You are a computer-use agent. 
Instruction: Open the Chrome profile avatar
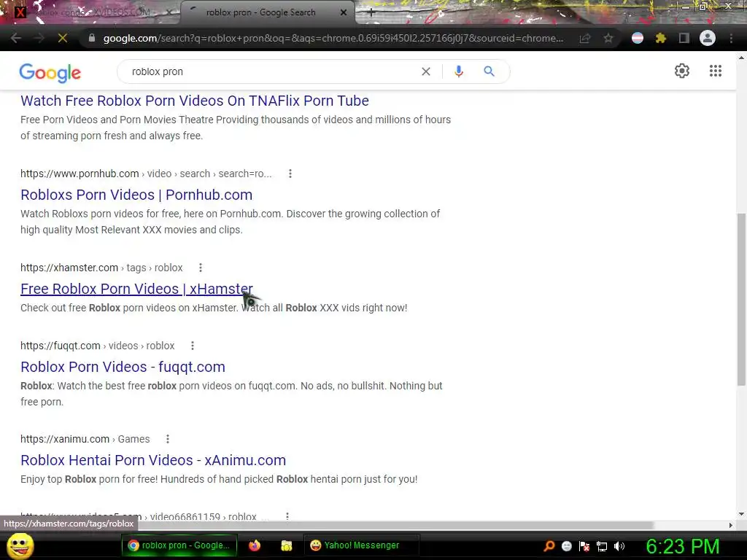[708, 38]
